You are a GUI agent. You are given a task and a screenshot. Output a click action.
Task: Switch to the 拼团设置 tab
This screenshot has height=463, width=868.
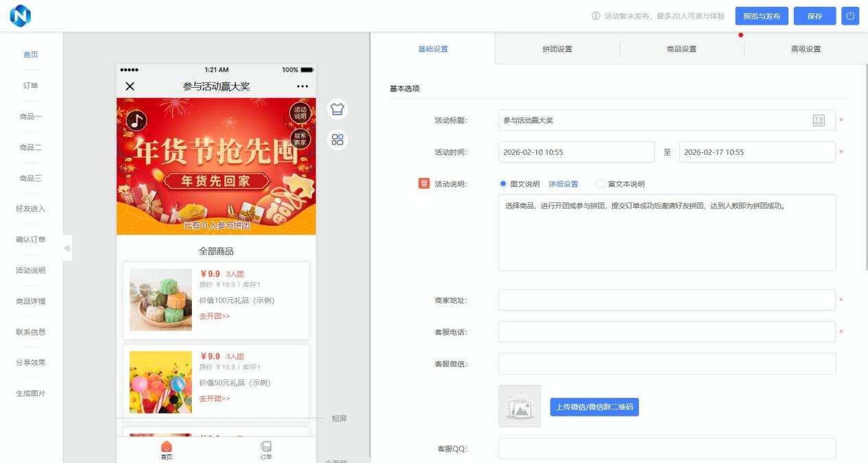click(557, 49)
